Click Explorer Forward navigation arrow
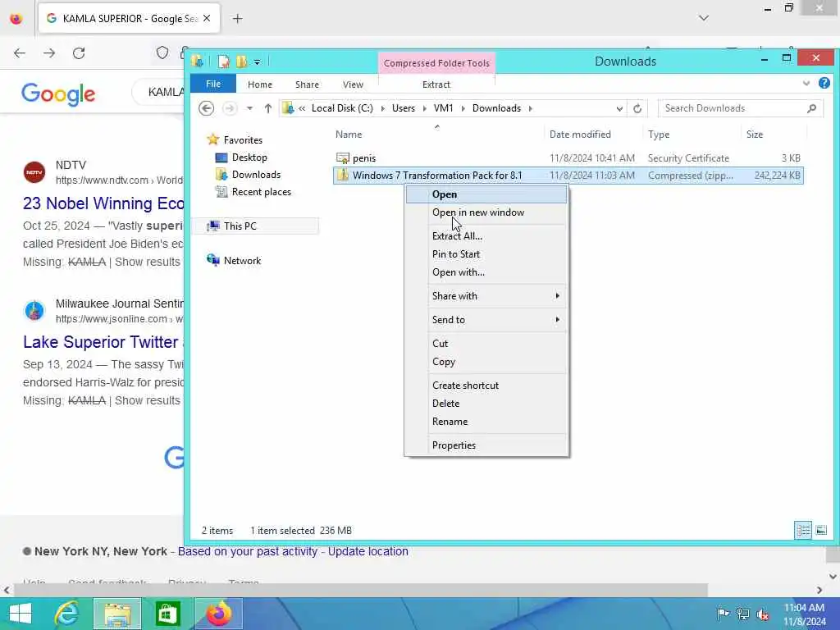 [x=230, y=108]
